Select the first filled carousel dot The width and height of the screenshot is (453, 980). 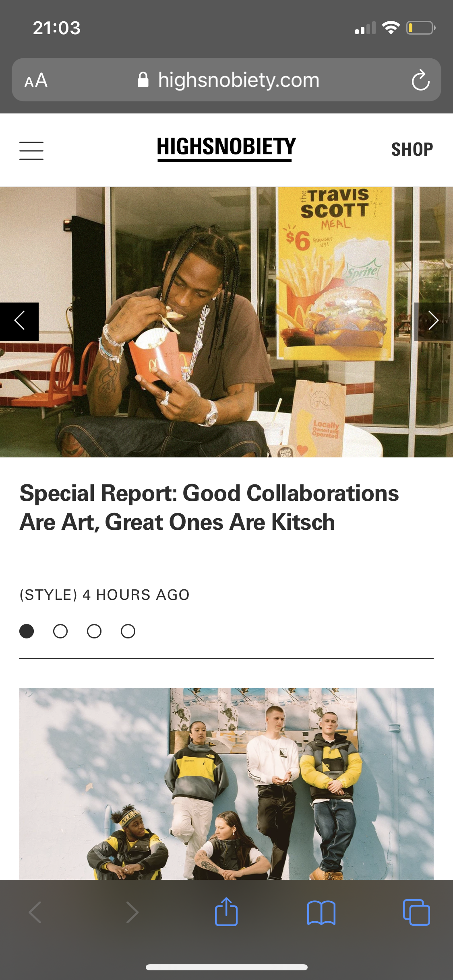[27, 631]
